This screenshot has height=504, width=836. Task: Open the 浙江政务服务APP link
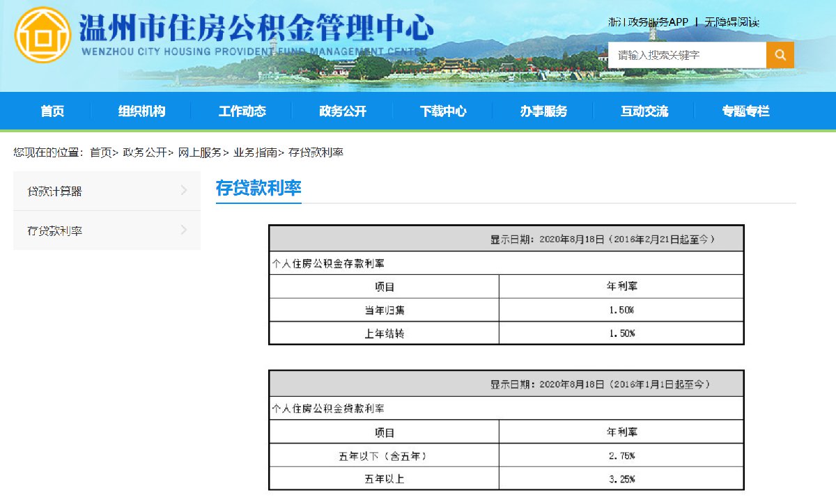[648, 22]
